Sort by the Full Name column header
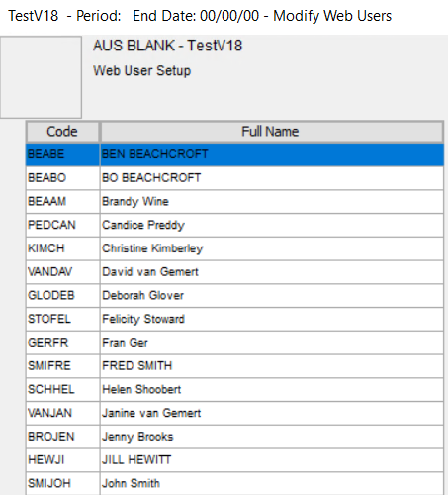 click(x=272, y=132)
